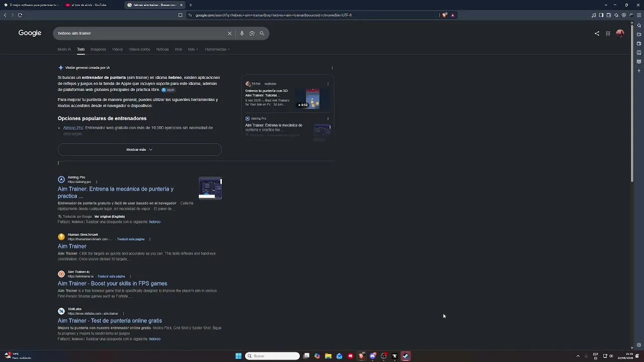Reload the current page
The height and width of the screenshot is (362, 644).
click(20, 15)
